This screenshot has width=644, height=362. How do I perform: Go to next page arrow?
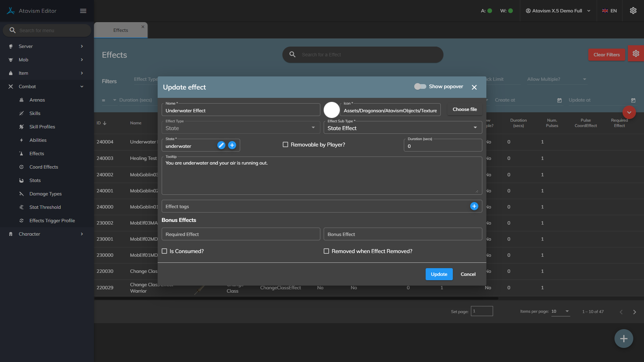point(634,312)
